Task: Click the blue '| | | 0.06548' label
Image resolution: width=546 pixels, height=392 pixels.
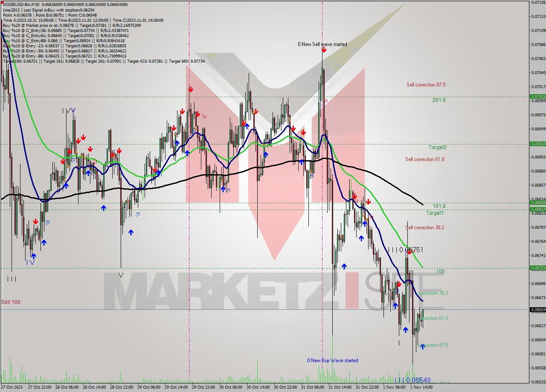Action: click(x=413, y=380)
